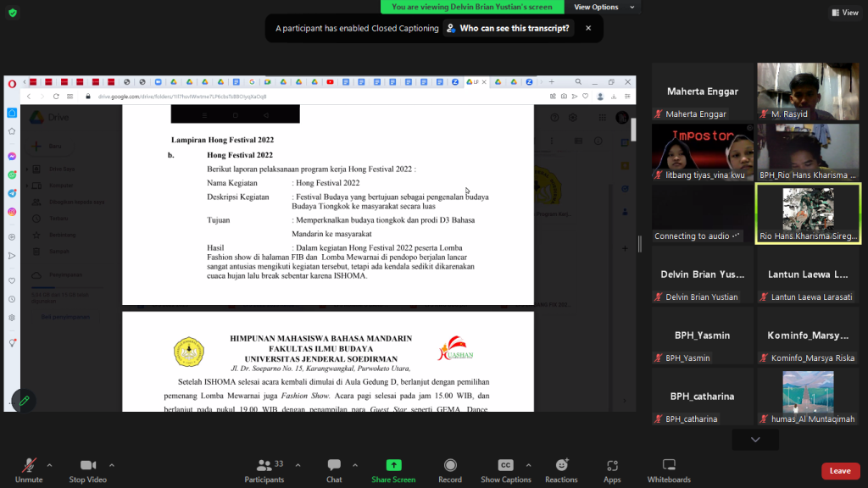Expand chat options arrow
Image resolution: width=868 pixels, height=488 pixels.
coord(355,465)
